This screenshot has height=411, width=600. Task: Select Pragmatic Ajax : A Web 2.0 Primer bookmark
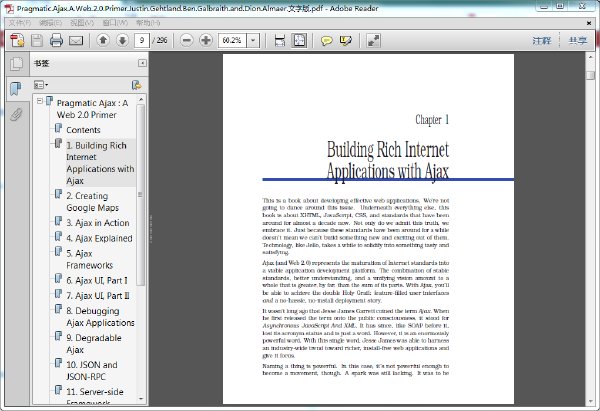[92, 109]
